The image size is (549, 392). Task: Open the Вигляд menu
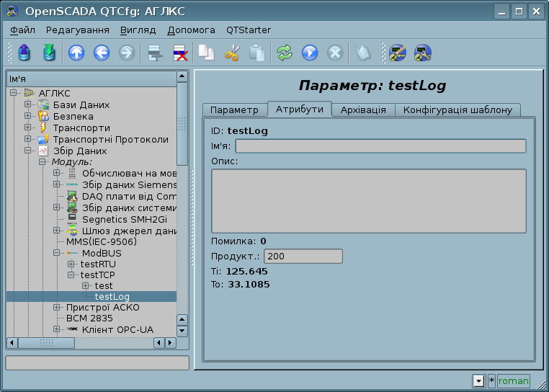(137, 30)
